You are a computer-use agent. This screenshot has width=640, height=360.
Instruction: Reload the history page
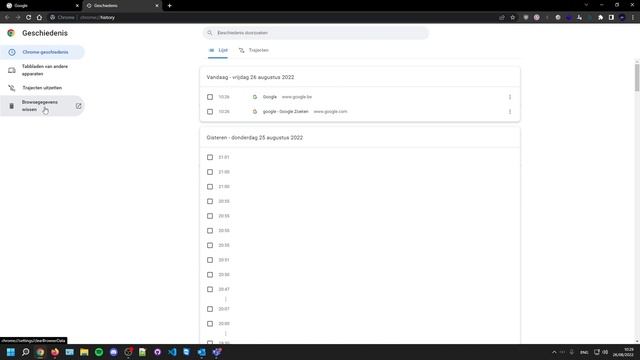29,18
